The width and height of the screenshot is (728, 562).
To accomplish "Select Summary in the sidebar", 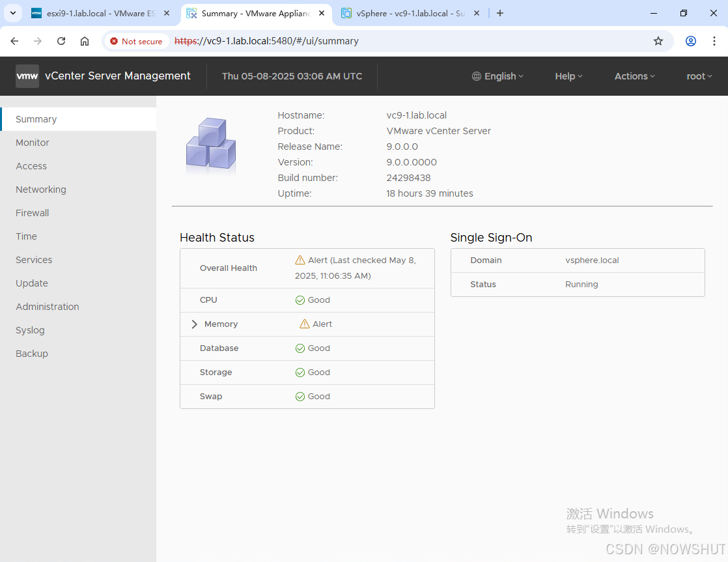I will coord(78,119).
